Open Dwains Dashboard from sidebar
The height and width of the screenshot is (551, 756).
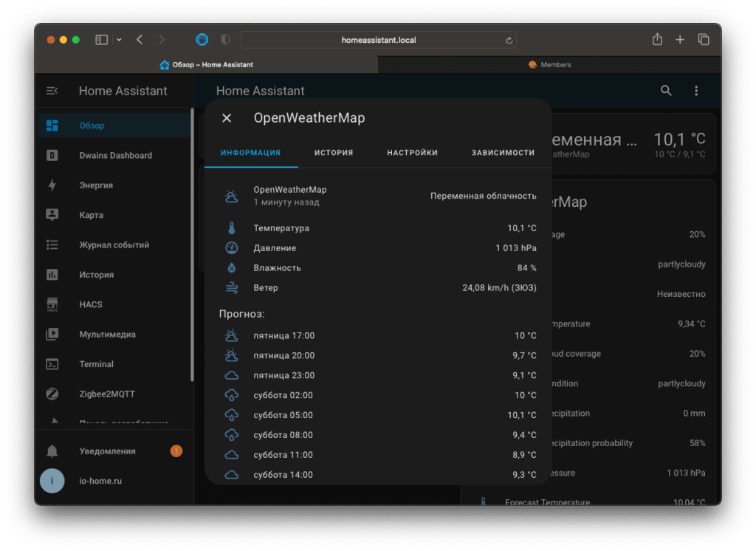point(114,155)
